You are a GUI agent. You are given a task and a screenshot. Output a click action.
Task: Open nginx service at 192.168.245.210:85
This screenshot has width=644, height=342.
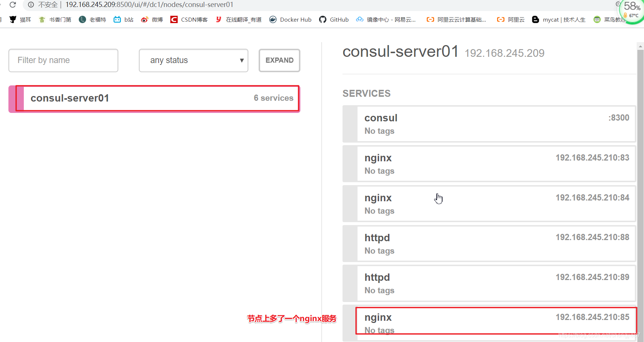click(489, 323)
